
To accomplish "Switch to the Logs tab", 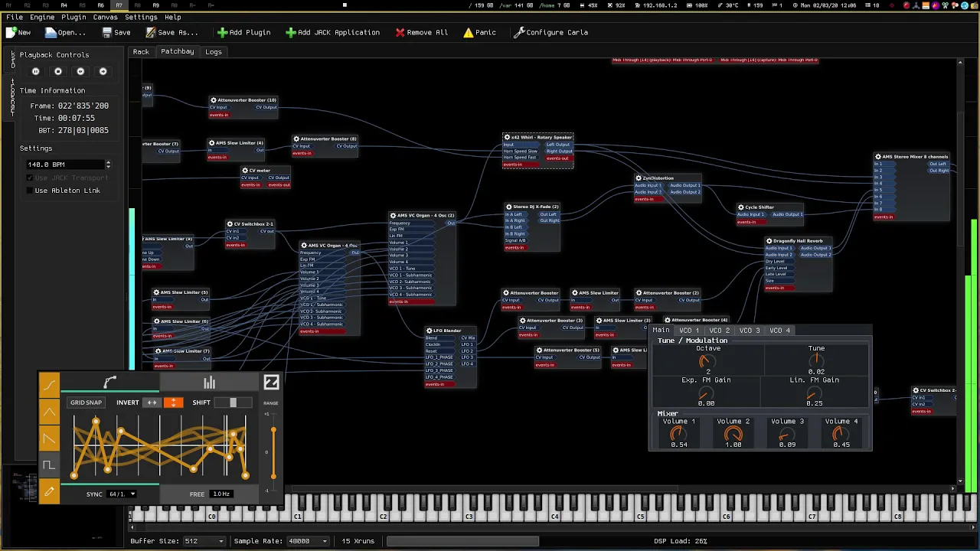I will [x=214, y=52].
